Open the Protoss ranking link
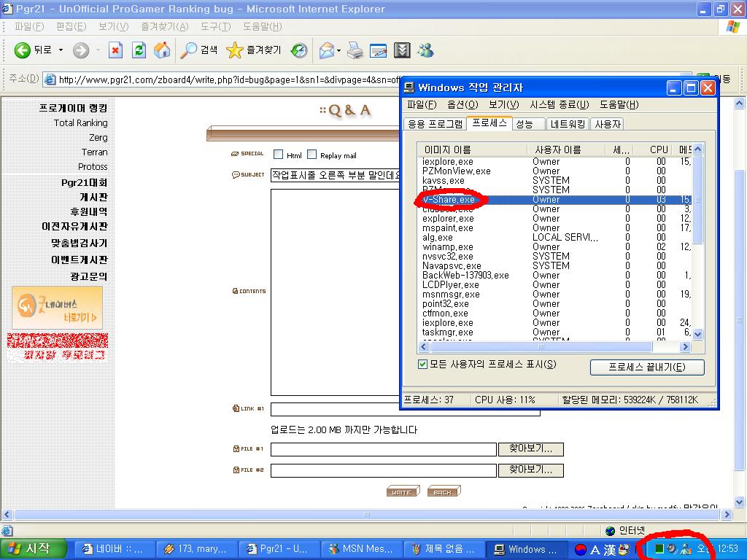This screenshot has width=747, height=560. [93, 167]
